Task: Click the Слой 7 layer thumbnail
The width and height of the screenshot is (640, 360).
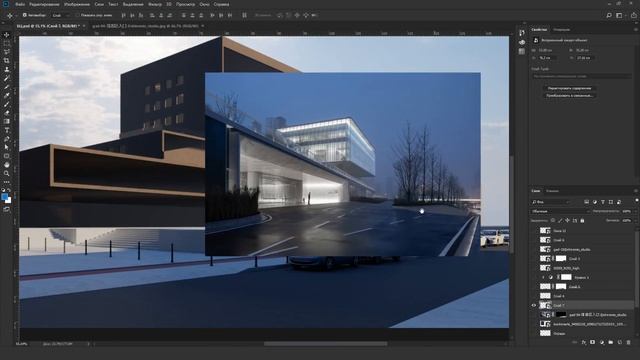Action: 545,305
